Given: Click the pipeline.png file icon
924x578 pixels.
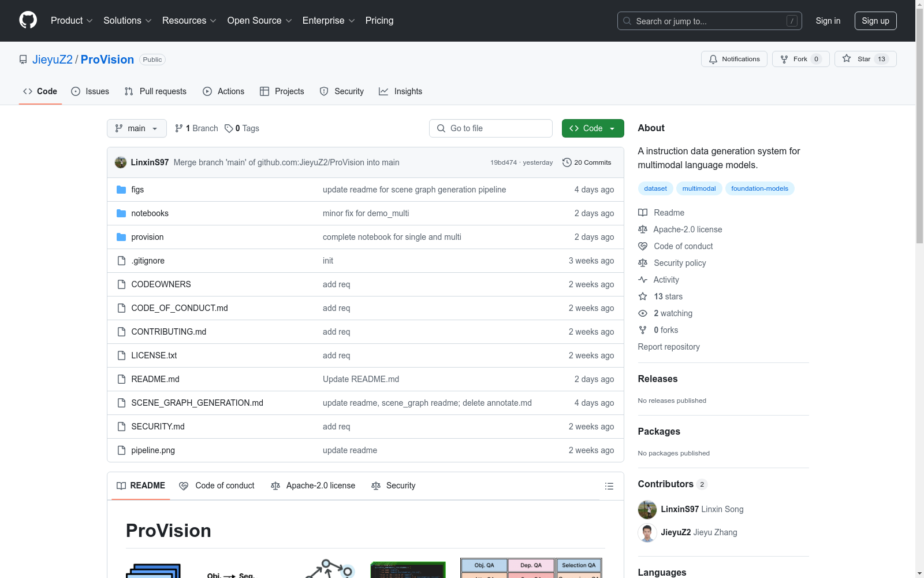Looking at the screenshot, I should click(x=121, y=450).
